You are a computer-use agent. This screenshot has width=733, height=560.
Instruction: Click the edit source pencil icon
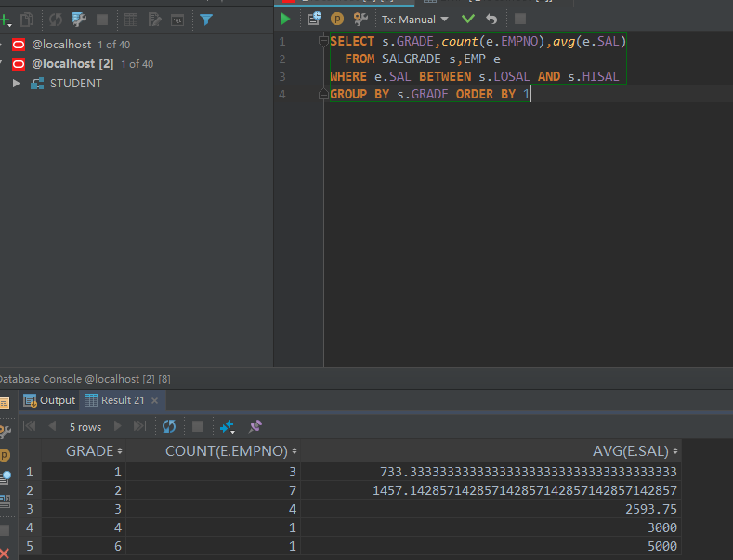click(154, 20)
